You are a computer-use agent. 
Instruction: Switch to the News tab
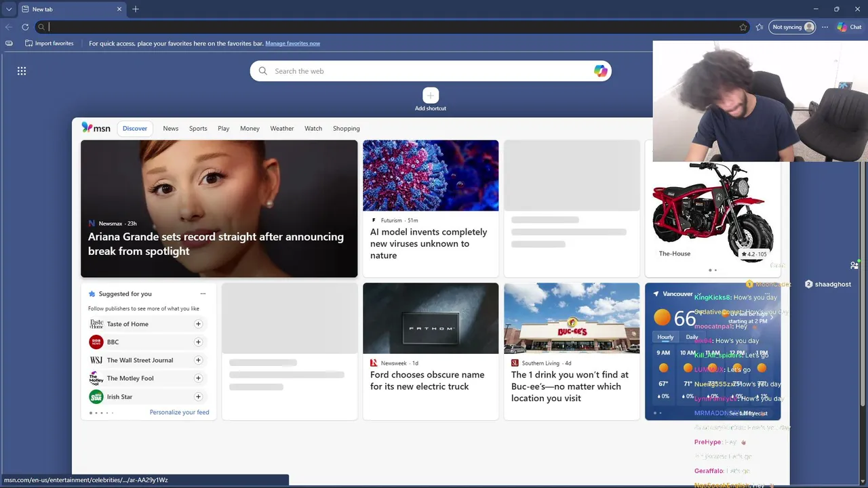coord(171,128)
